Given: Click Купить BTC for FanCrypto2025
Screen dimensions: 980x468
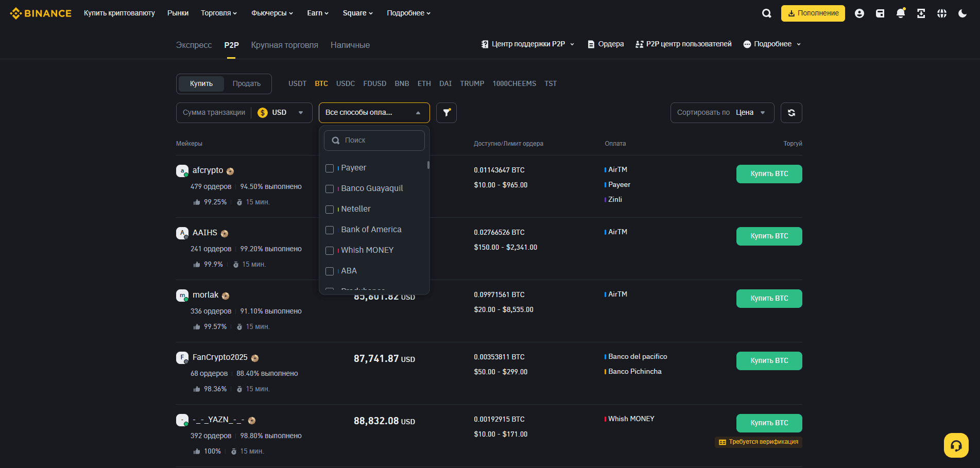Looking at the screenshot, I should click(769, 361).
